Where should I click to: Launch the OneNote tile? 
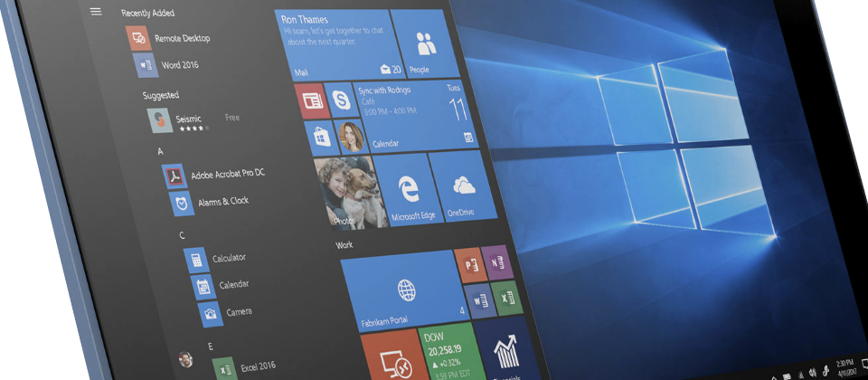[x=496, y=262]
